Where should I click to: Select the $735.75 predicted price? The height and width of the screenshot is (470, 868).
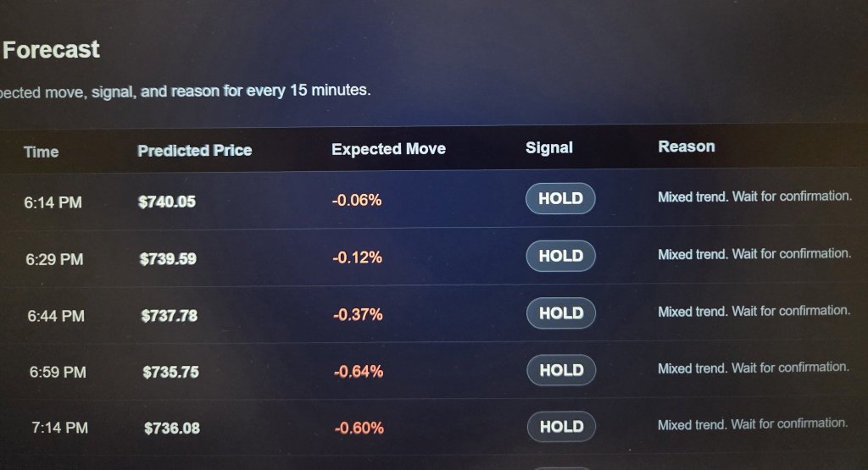170,372
